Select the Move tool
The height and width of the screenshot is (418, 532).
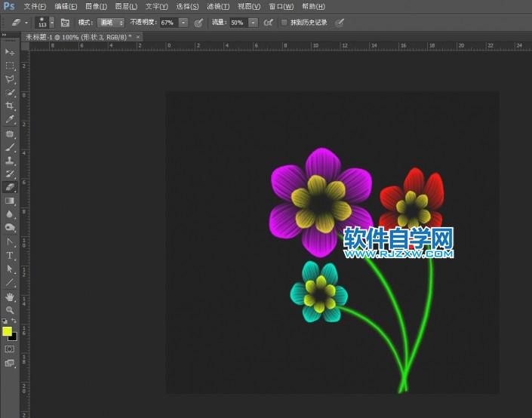click(x=10, y=51)
